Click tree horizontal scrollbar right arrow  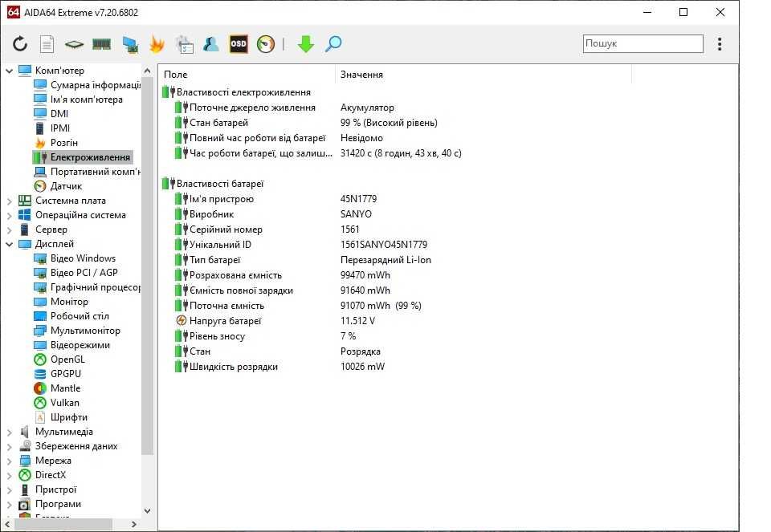[x=134, y=524]
